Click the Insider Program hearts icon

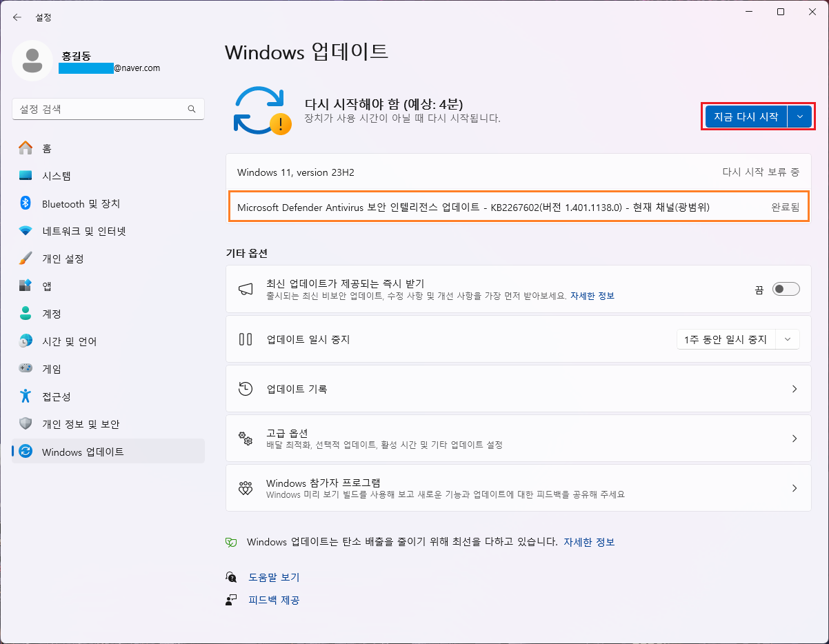click(246, 488)
